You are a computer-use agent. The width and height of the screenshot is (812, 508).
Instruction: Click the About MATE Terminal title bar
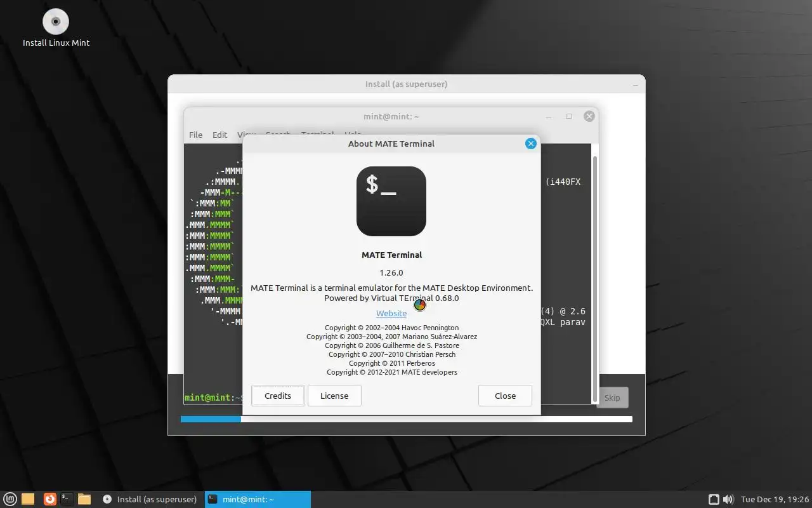391,144
